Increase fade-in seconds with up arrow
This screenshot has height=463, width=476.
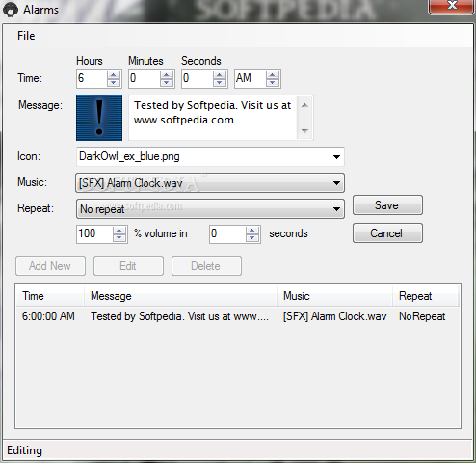pos(252,231)
